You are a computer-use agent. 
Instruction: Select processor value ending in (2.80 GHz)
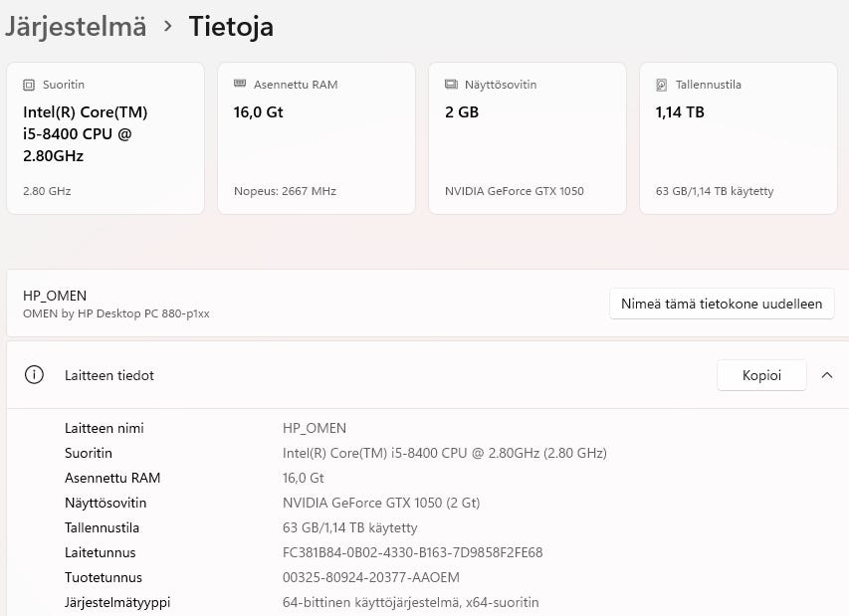[x=445, y=453]
